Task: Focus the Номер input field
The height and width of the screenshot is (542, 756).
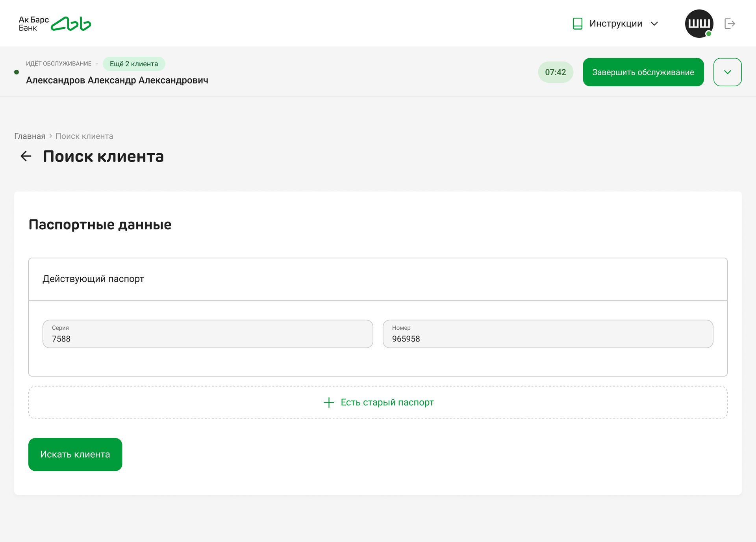Action: click(x=548, y=334)
